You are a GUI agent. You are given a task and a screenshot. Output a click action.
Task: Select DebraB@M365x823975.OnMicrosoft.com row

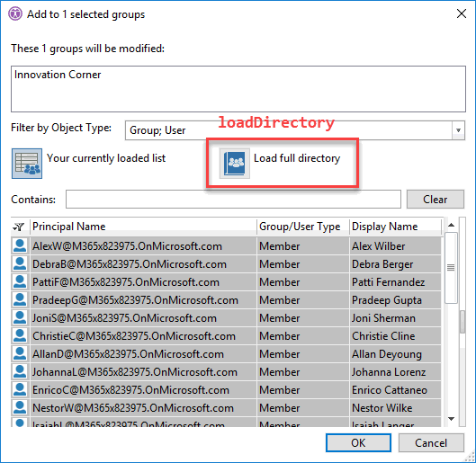226,263
